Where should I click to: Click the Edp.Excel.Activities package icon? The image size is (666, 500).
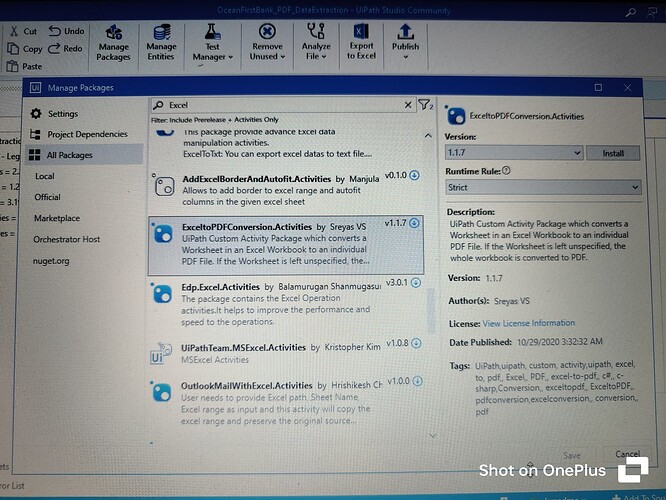tap(162, 293)
